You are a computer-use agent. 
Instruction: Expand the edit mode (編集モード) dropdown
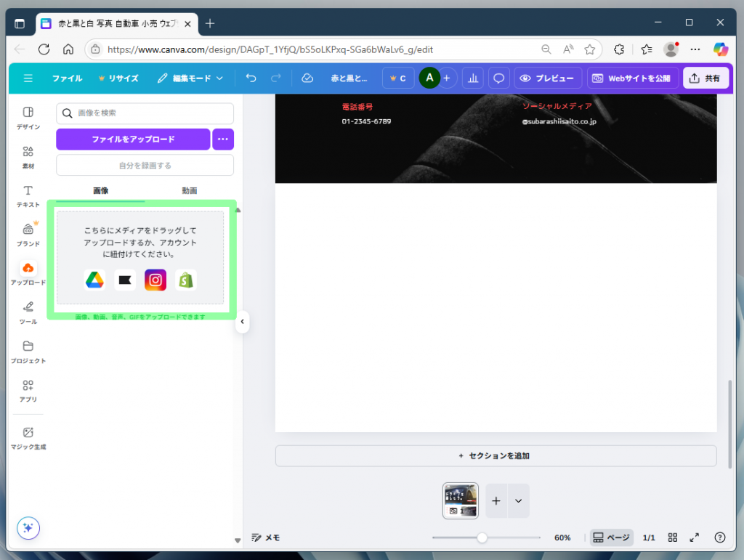click(x=190, y=78)
